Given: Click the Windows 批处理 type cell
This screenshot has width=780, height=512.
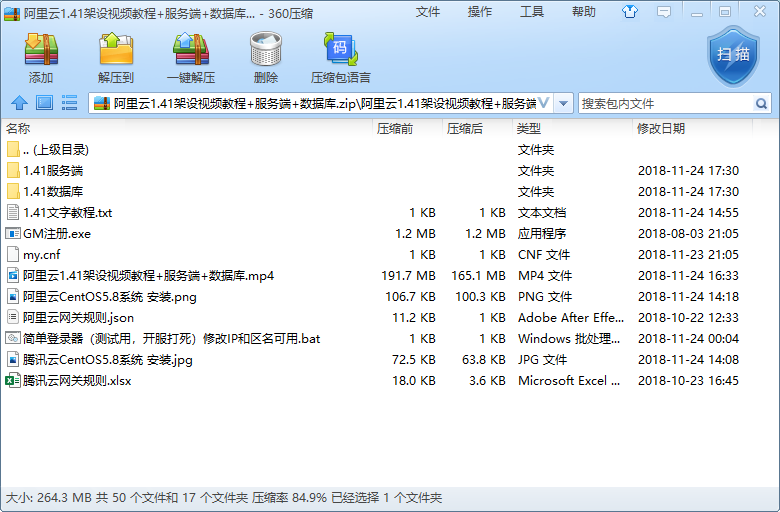Looking at the screenshot, I should tap(569, 339).
